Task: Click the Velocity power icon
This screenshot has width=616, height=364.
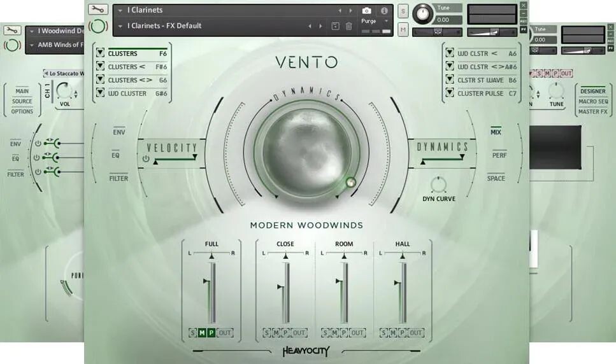Action: click(146, 159)
